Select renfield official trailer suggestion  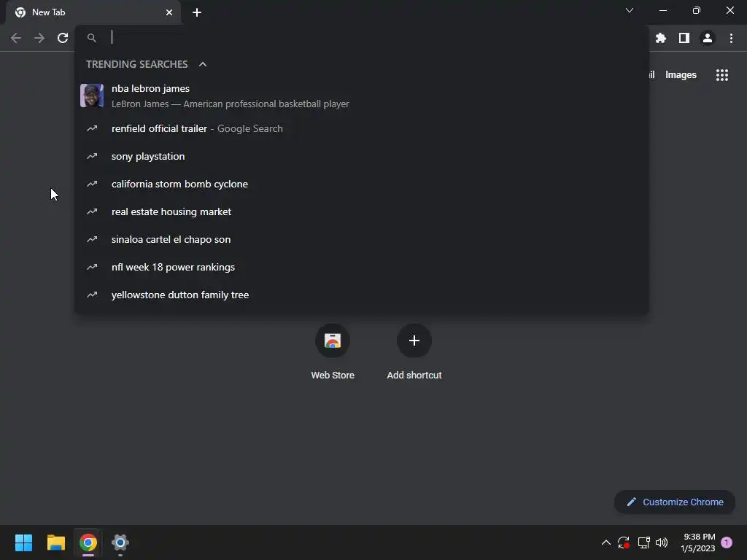(x=362, y=128)
